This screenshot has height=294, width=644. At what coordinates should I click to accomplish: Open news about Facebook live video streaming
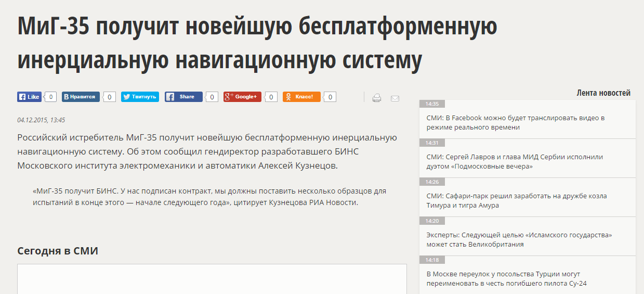click(516, 122)
